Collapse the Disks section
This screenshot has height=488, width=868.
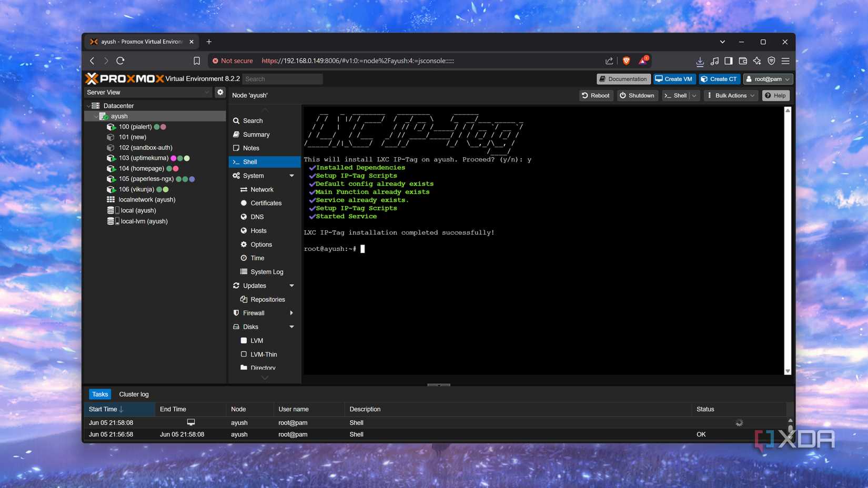[x=291, y=327]
